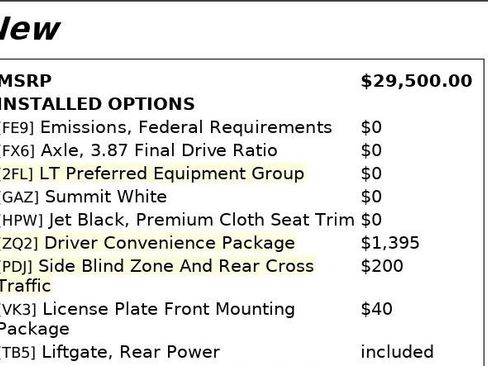The height and width of the screenshot is (366, 488).
Task: Select the $0 price beside Emissions row
Action: (371, 127)
